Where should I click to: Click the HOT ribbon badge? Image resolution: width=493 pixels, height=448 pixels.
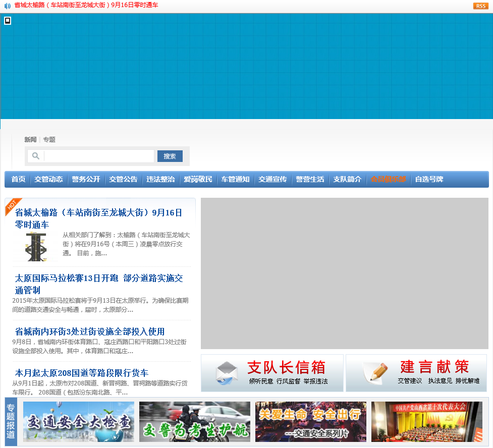(x=13, y=206)
